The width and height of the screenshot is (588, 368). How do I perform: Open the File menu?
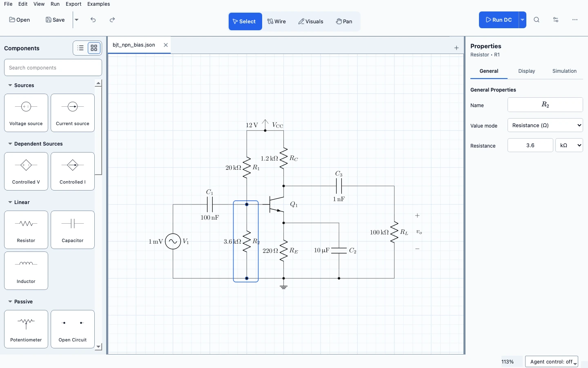click(x=8, y=4)
